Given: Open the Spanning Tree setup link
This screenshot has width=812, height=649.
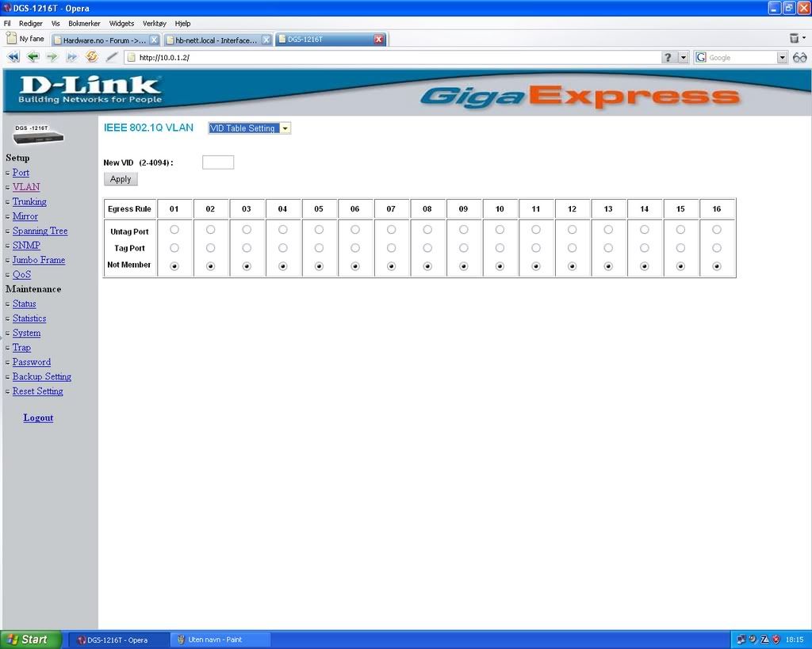Looking at the screenshot, I should point(40,231).
